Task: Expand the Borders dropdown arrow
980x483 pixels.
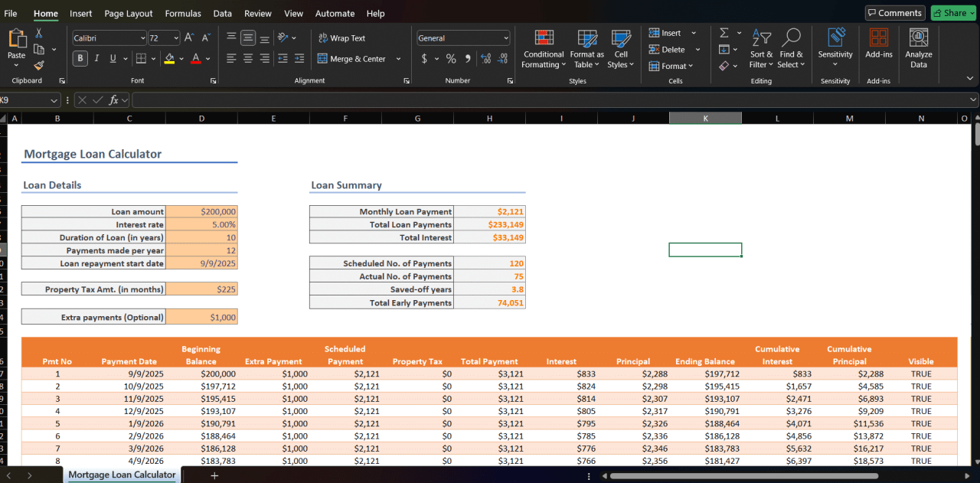Action: click(153, 59)
